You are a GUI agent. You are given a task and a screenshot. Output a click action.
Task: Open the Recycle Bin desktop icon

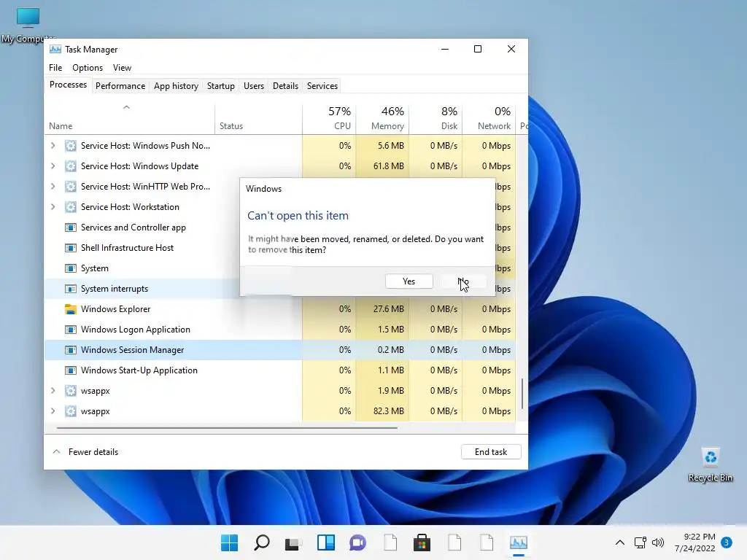click(711, 464)
